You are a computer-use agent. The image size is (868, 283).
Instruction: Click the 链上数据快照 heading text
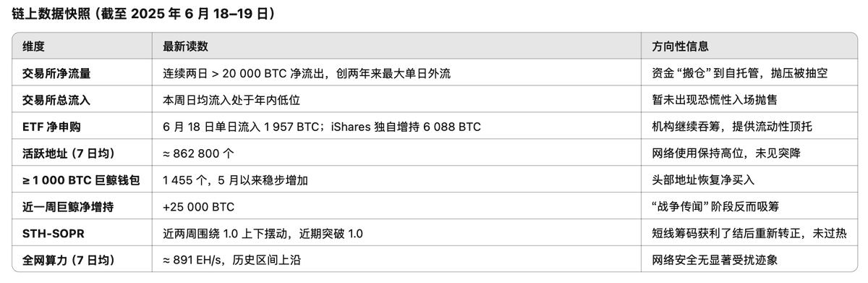pyautogui.click(x=51, y=14)
